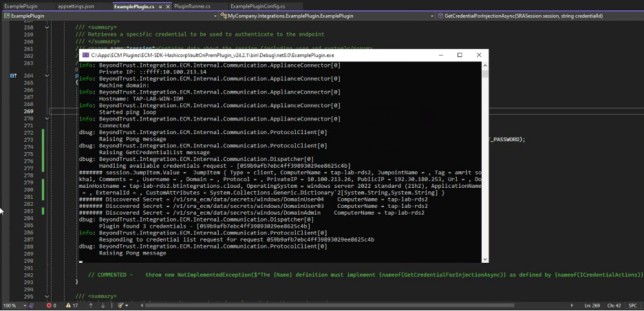This screenshot has width=644, height=311.
Task: Click the inheritance margin icon at line 264
Action: click(13, 76)
